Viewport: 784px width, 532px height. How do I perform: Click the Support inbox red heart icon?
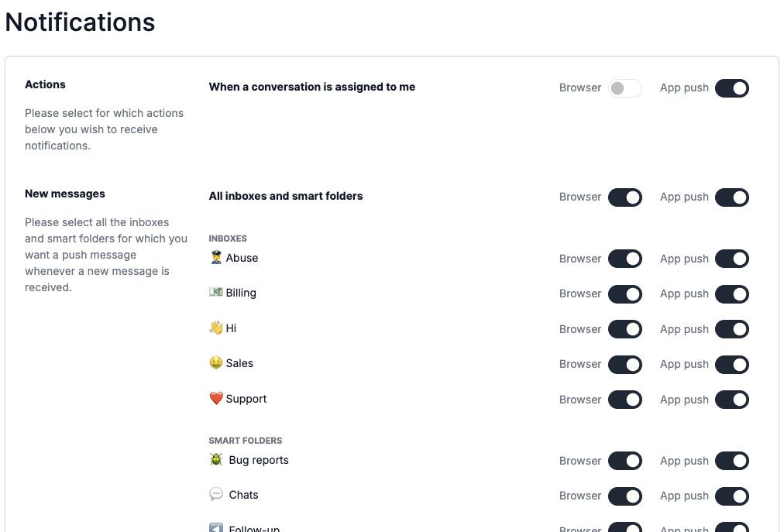[x=216, y=399]
